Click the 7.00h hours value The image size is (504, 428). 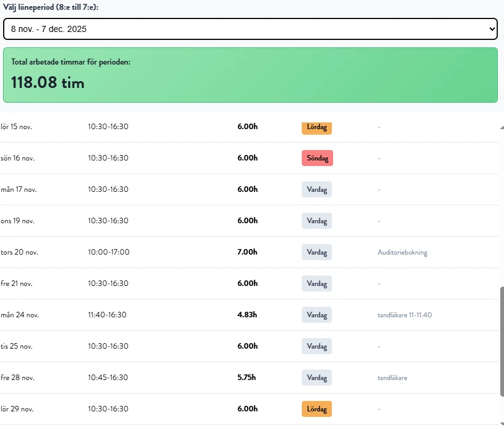247,252
